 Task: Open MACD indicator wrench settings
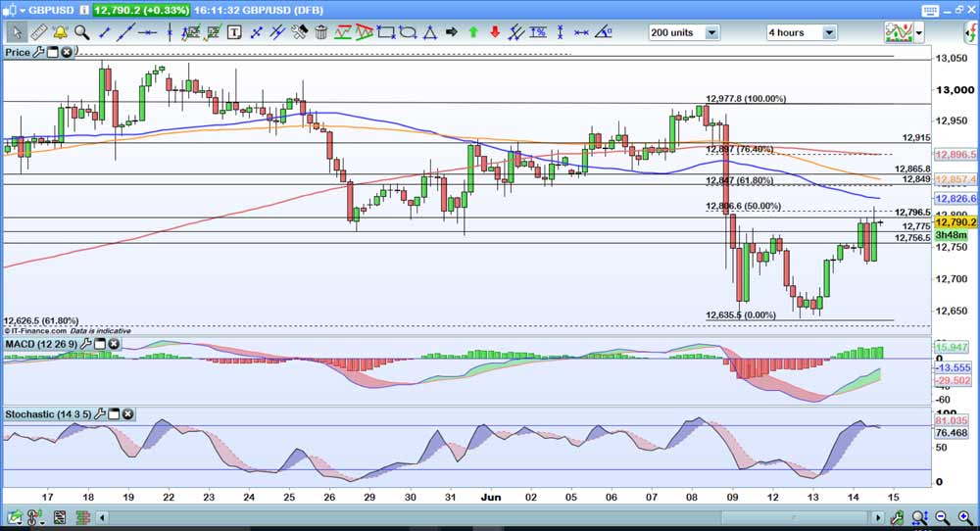point(85,344)
